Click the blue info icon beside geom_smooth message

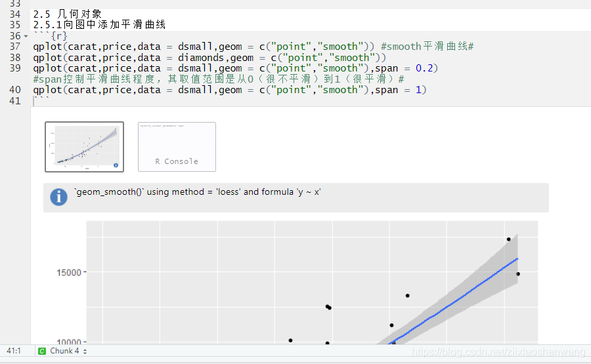point(59,197)
